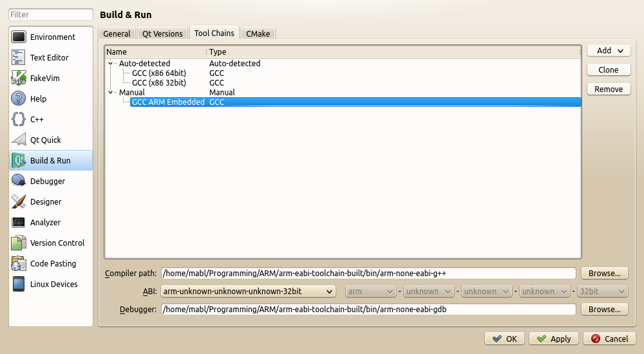Click the Type column header
The width and height of the screenshot is (644, 354).
click(393, 51)
